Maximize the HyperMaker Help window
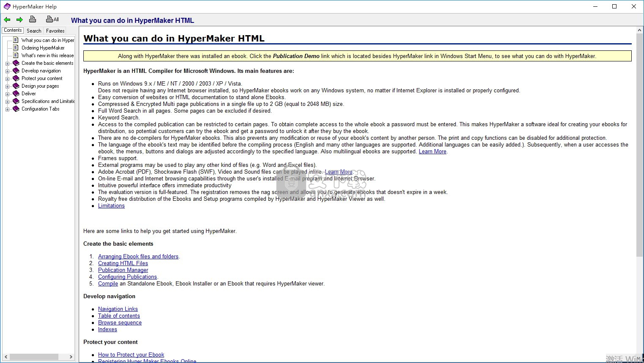644x363 pixels. pyautogui.click(x=614, y=6)
